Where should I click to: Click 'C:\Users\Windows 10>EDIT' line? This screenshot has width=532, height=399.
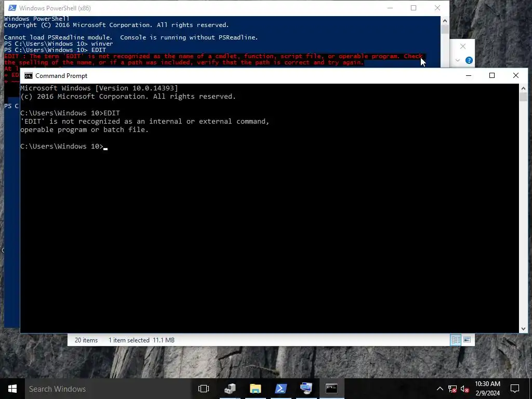tap(70, 113)
